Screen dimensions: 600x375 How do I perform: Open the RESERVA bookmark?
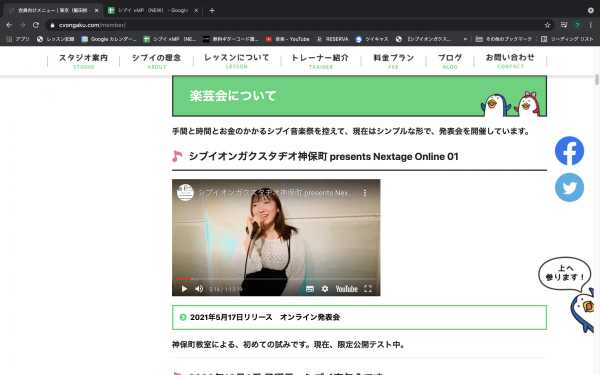point(333,39)
